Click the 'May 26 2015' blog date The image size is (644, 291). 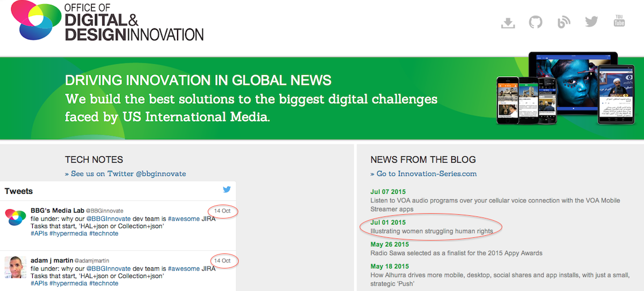[390, 244]
